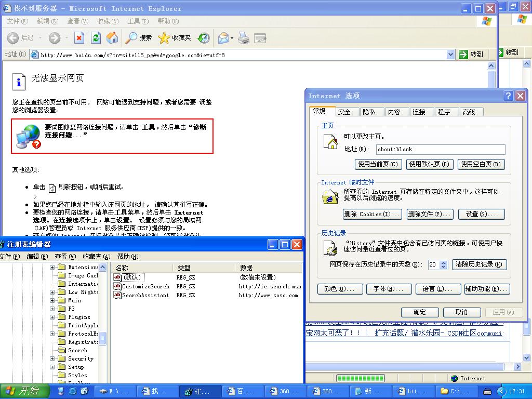The height and width of the screenshot is (399, 532).
Task: Stop page loading with the red X icon
Action: pyautogui.click(x=79, y=38)
